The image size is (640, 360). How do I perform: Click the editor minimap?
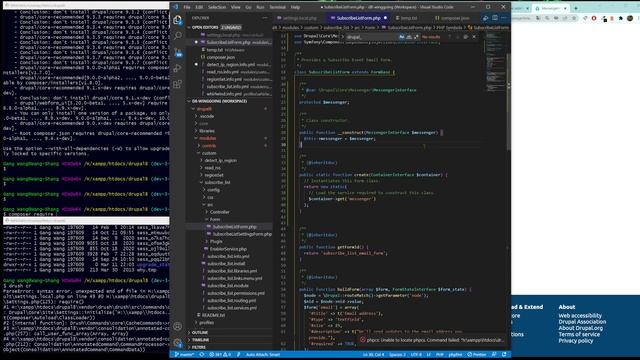coord(496,61)
